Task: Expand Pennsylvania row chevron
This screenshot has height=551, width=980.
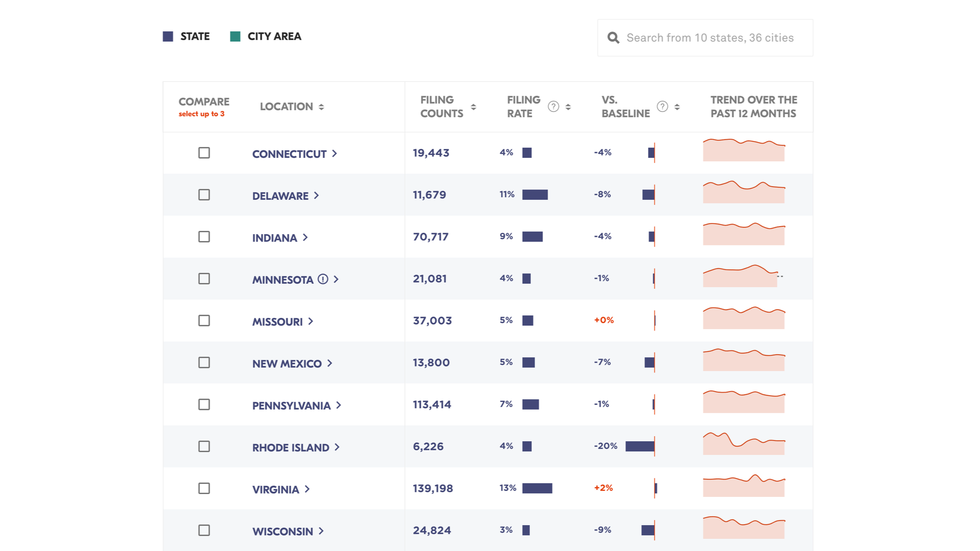Action: [339, 405]
